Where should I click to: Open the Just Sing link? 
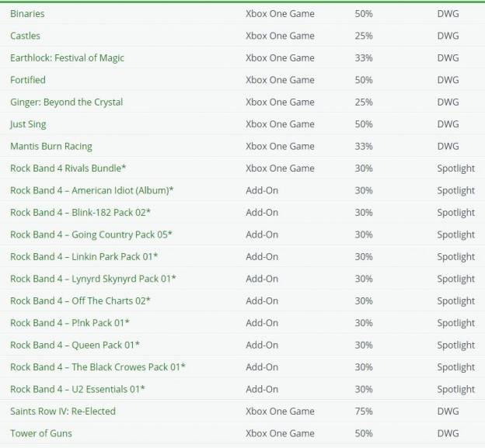[28, 124]
